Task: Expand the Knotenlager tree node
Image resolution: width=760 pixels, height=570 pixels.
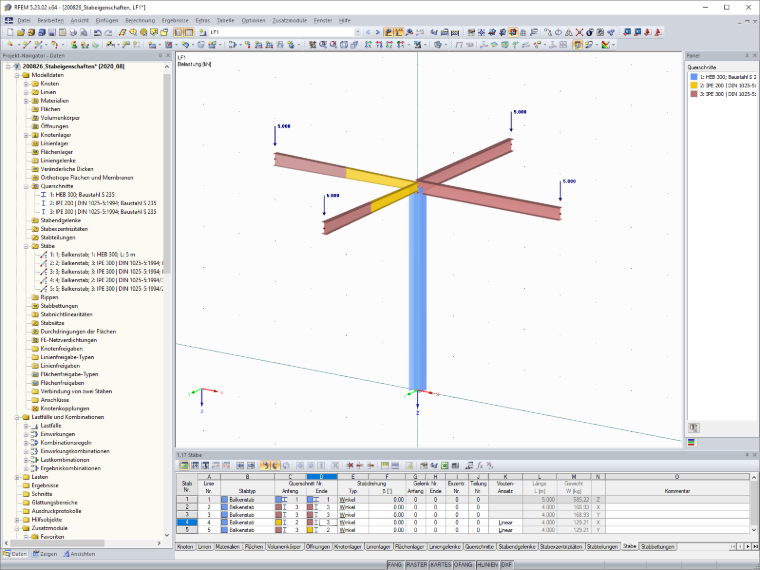Action: point(26,135)
